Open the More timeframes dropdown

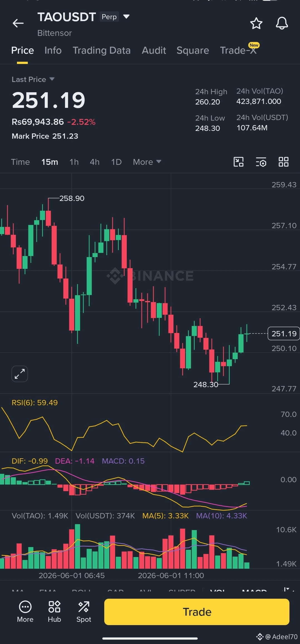(x=147, y=162)
